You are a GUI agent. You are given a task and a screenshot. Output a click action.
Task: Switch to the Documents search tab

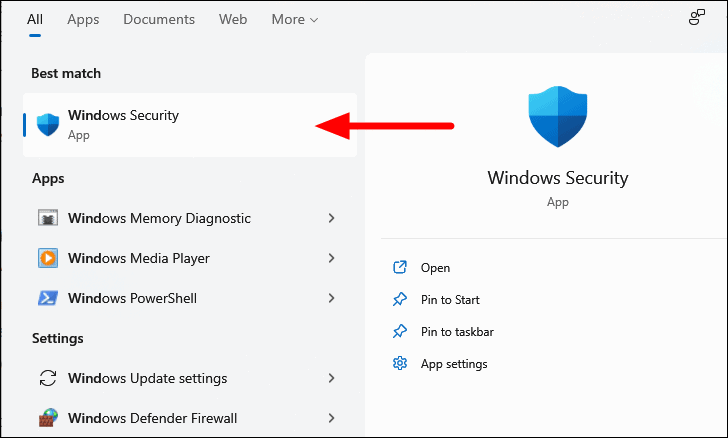point(159,20)
